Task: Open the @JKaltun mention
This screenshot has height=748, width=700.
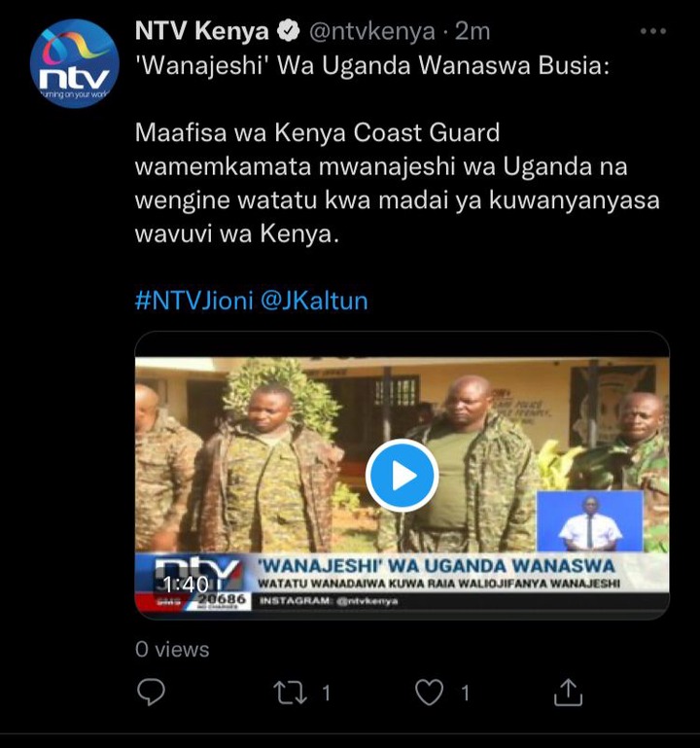Action: [x=314, y=301]
